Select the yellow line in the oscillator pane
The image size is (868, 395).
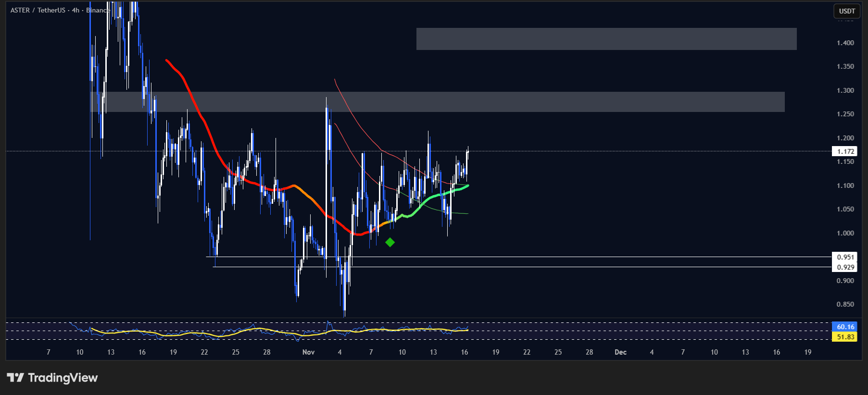[x=192, y=333]
